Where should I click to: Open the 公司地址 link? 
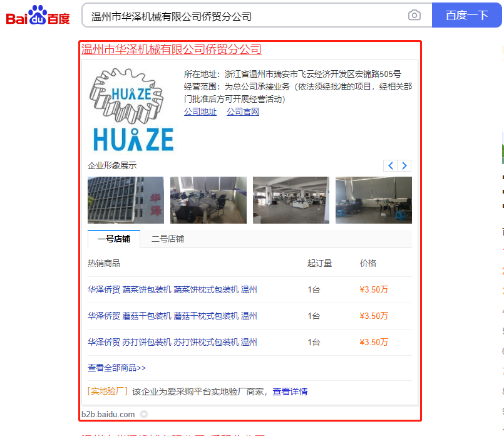click(x=200, y=112)
